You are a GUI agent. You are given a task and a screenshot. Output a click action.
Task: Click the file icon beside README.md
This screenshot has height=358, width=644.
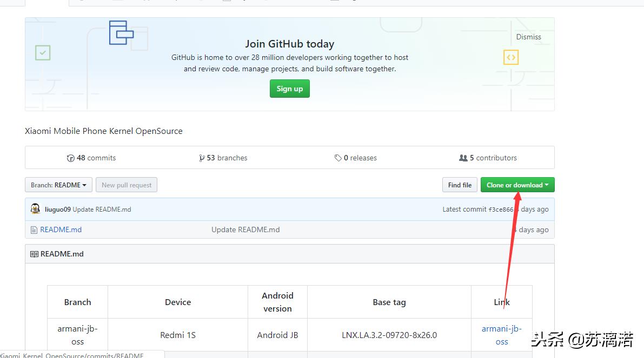click(34, 229)
